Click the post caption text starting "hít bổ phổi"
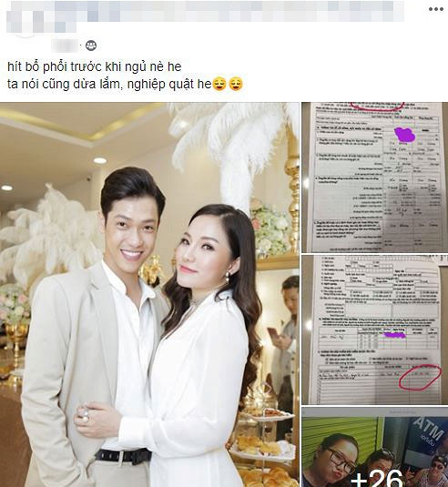This screenshot has height=487, width=448. [94, 66]
